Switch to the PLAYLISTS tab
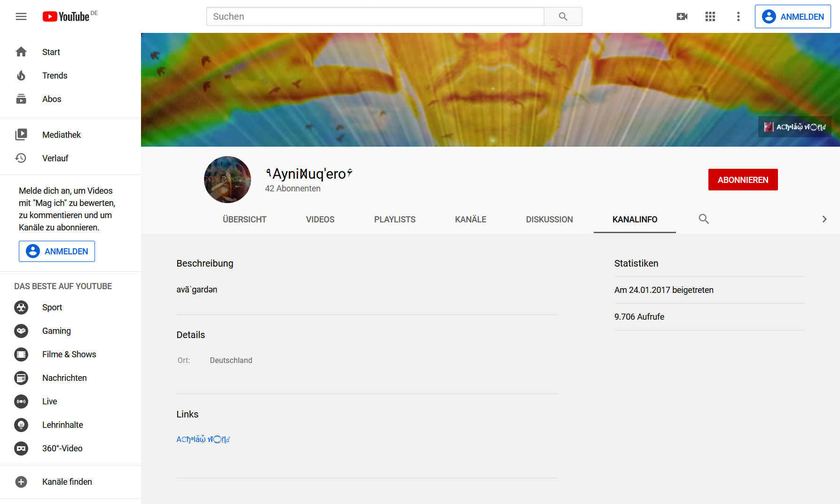 click(x=394, y=220)
